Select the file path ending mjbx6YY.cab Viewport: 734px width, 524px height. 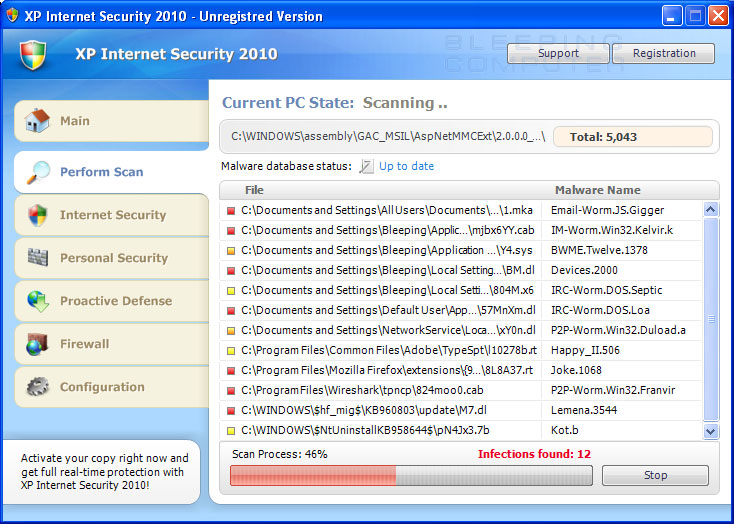click(388, 231)
